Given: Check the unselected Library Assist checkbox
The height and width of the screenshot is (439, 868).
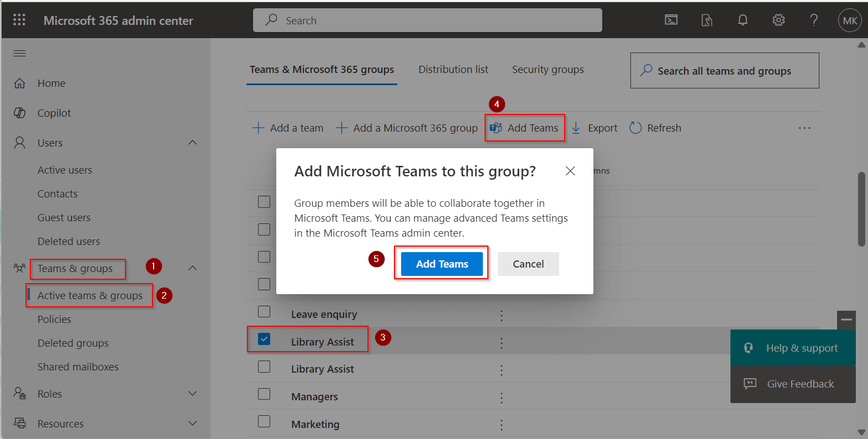Looking at the screenshot, I should pos(264,367).
